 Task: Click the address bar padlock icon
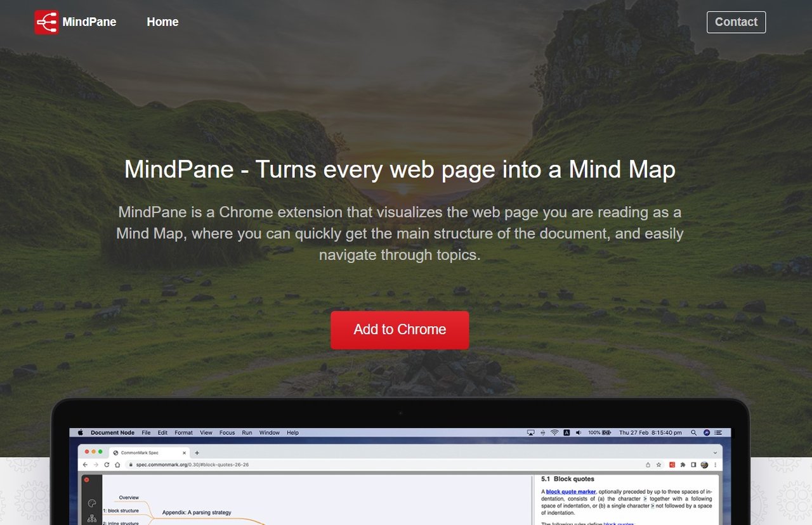[131, 465]
